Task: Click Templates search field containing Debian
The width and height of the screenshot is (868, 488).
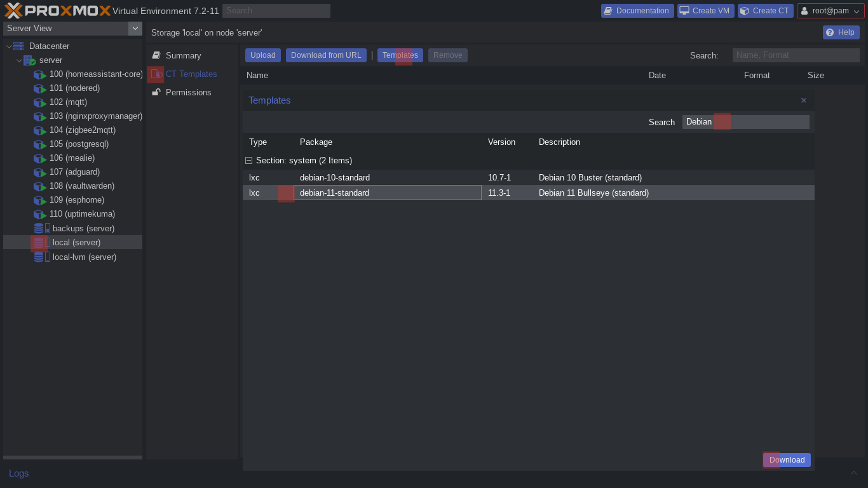Action: [746, 122]
